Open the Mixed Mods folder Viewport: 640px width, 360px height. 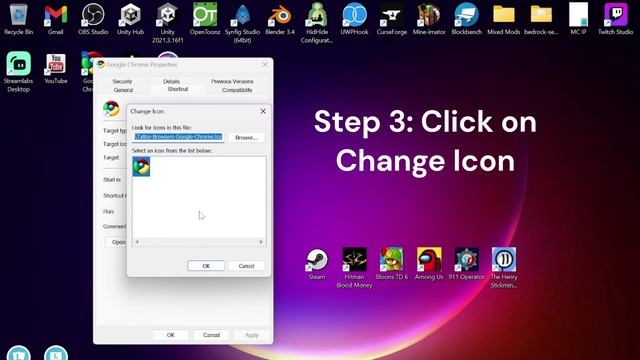(504, 19)
